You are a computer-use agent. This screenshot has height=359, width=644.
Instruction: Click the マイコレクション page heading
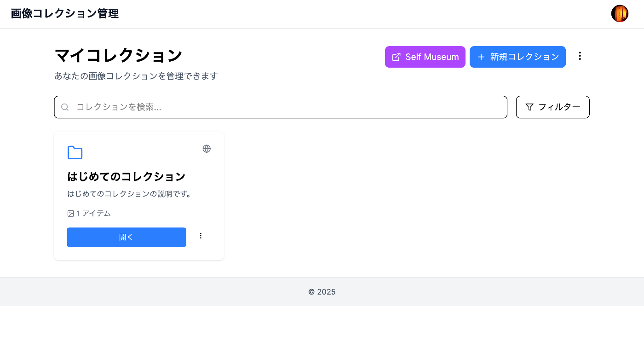118,56
